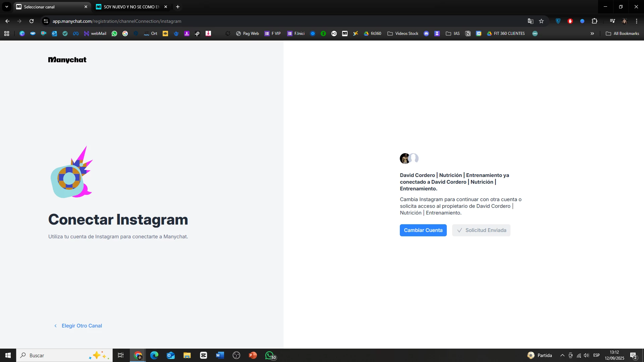Image resolution: width=644 pixels, height=362 pixels.
Task: Open Microsoft Edge from the taskbar
Action: (154, 355)
